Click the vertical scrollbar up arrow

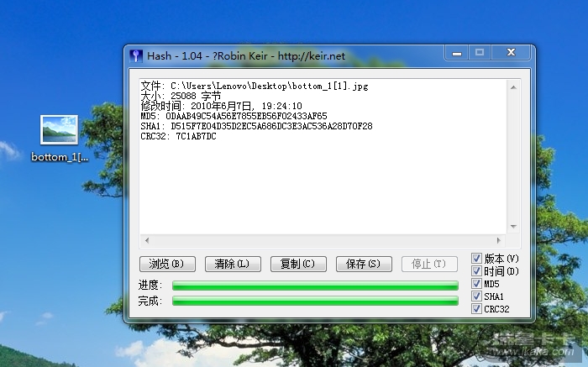point(513,87)
